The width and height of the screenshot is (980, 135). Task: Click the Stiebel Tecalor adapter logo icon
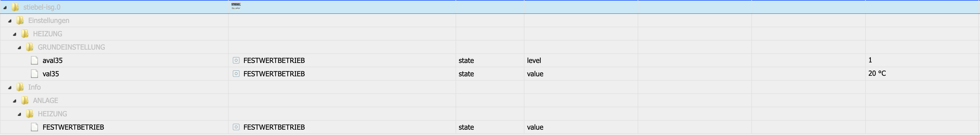(236, 6)
